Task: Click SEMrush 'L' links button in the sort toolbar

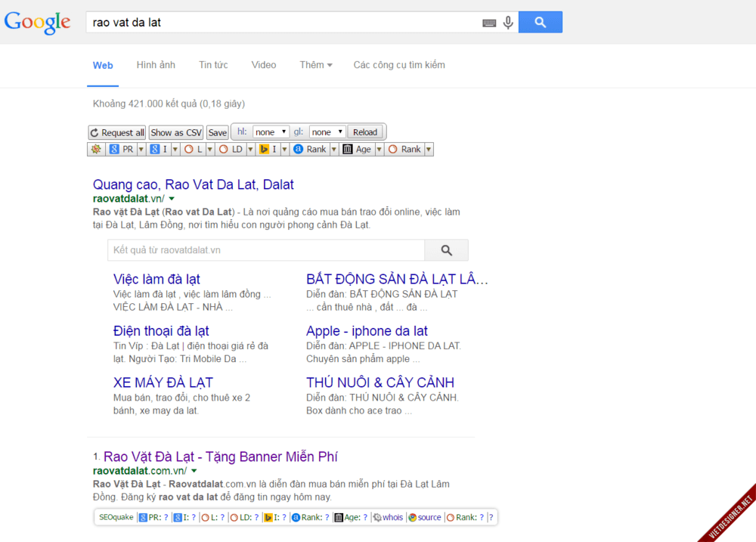Action: [x=194, y=150]
